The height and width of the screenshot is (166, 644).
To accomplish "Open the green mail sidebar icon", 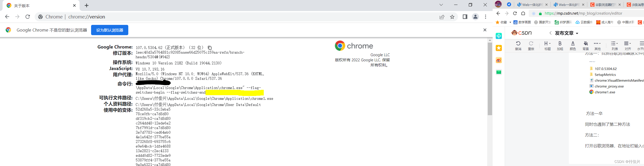I will tap(499, 72).
